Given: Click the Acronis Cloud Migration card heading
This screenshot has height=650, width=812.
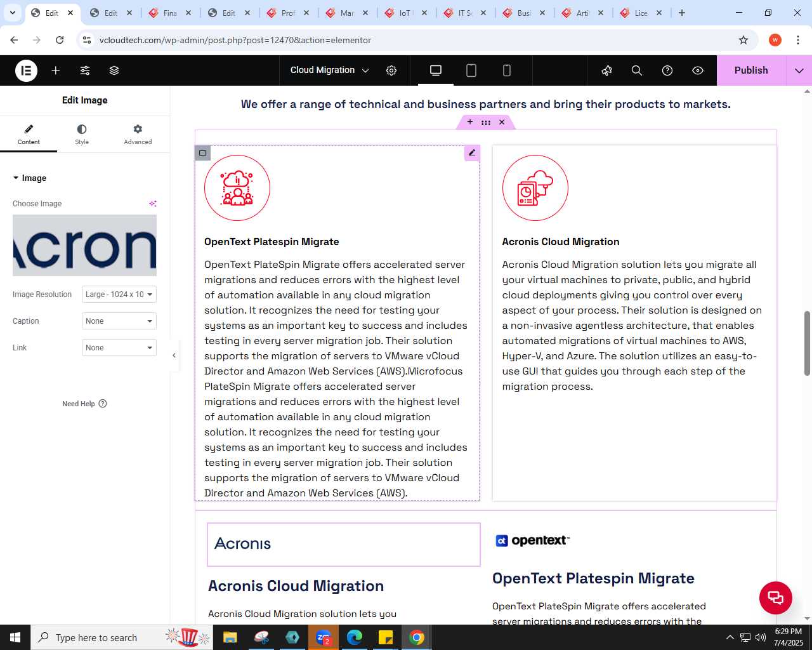Looking at the screenshot, I should (561, 242).
